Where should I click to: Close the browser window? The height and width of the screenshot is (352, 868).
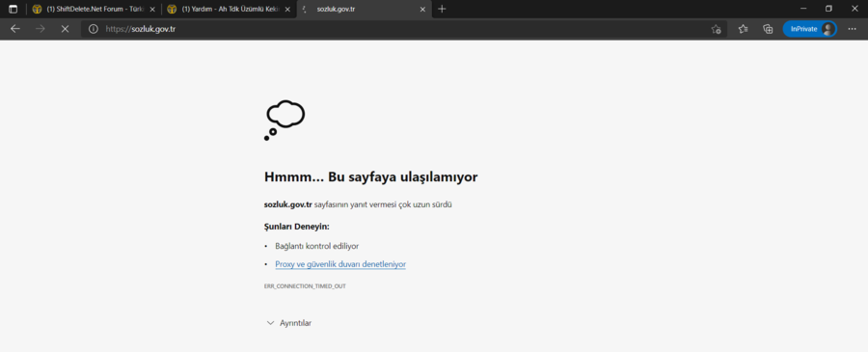pyautogui.click(x=854, y=9)
